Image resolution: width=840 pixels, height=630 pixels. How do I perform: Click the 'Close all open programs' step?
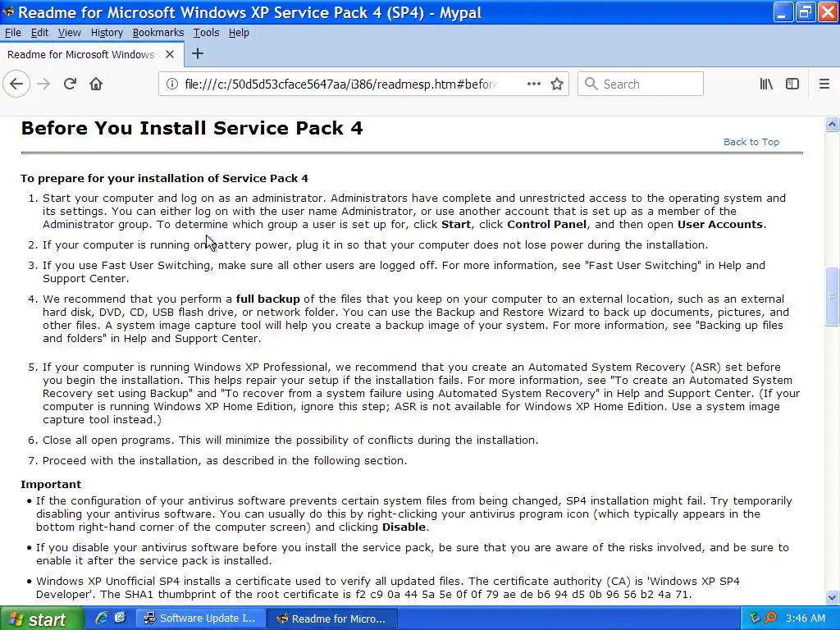[290, 441]
